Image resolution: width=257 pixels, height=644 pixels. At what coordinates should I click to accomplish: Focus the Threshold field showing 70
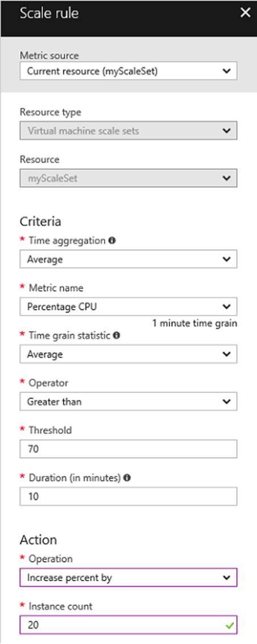tap(128, 449)
